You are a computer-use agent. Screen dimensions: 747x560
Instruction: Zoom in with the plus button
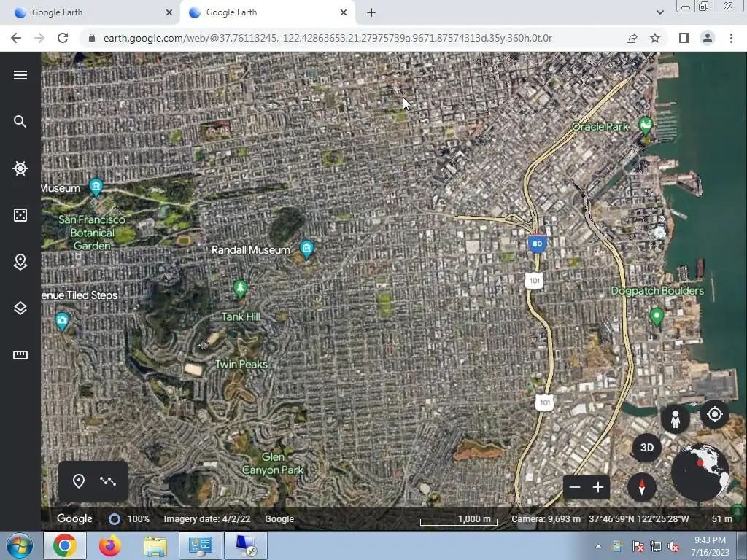point(598,487)
